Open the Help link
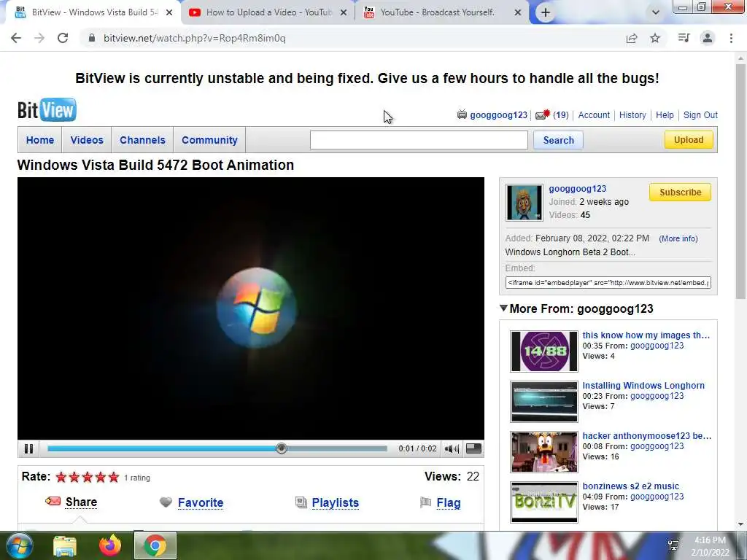The width and height of the screenshot is (747, 560). 665,114
